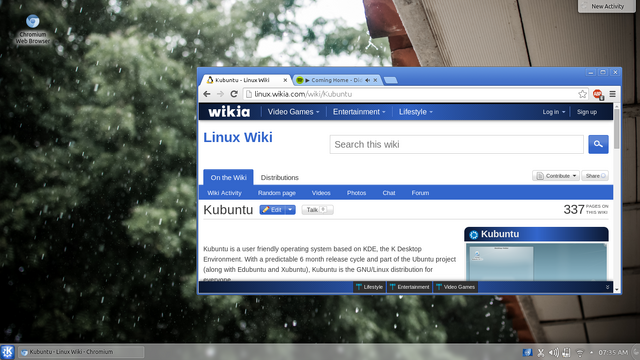Bookmark this page with the star
This screenshot has height=360, width=640.
click(582, 94)
